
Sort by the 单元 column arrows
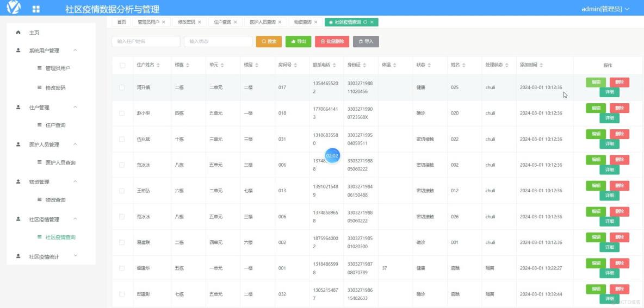222,65
